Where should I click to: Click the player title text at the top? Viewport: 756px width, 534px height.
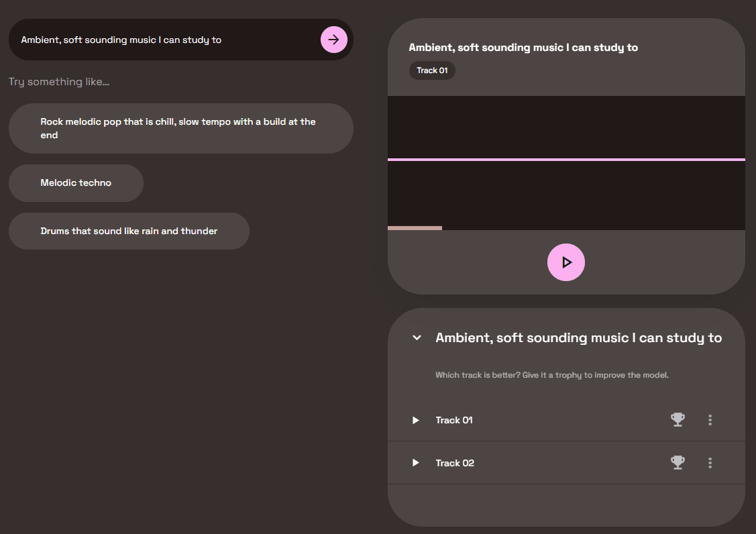523,48
